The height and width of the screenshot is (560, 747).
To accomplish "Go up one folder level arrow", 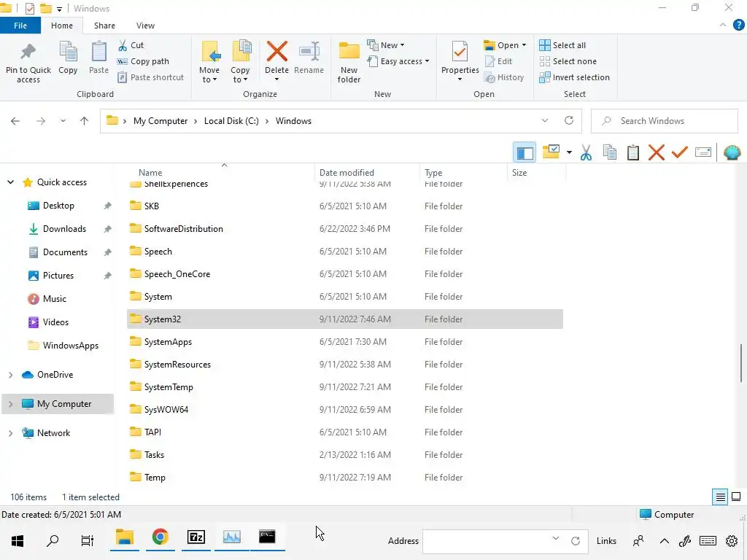I will click(x=85, y=121).
